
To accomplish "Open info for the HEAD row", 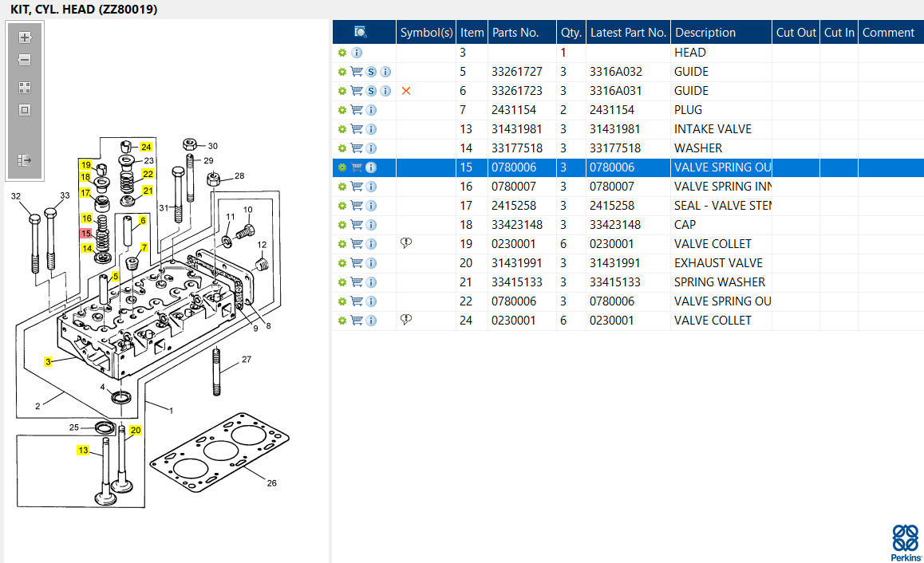I will pyautogui.click(x=357, y=53).
